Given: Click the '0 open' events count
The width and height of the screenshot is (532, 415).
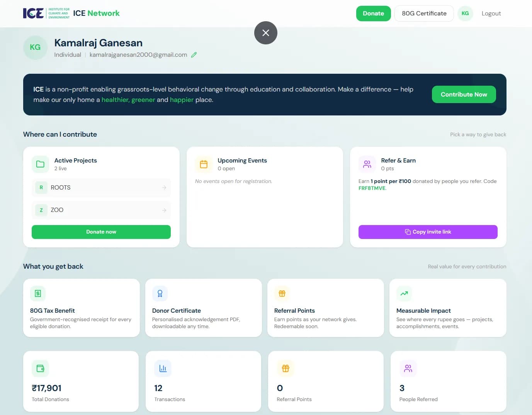Looking at the screenshot, I should tap(226, 169).
